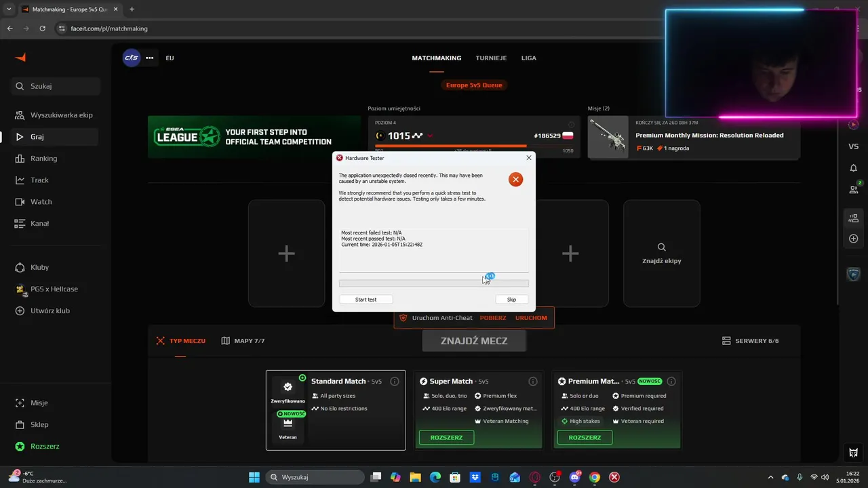
Task: Click Skip in Hardware Tester dialog
Action: (x=511, y=299)
